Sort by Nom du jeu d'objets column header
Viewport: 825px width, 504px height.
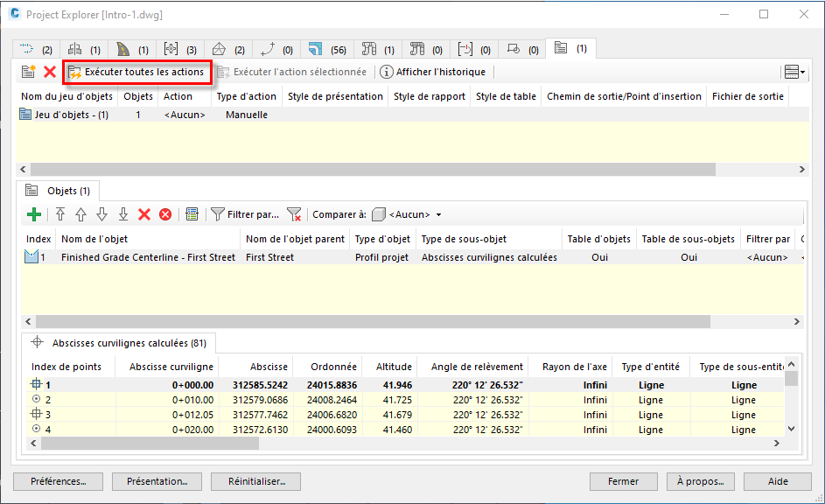tap(66, 96)
